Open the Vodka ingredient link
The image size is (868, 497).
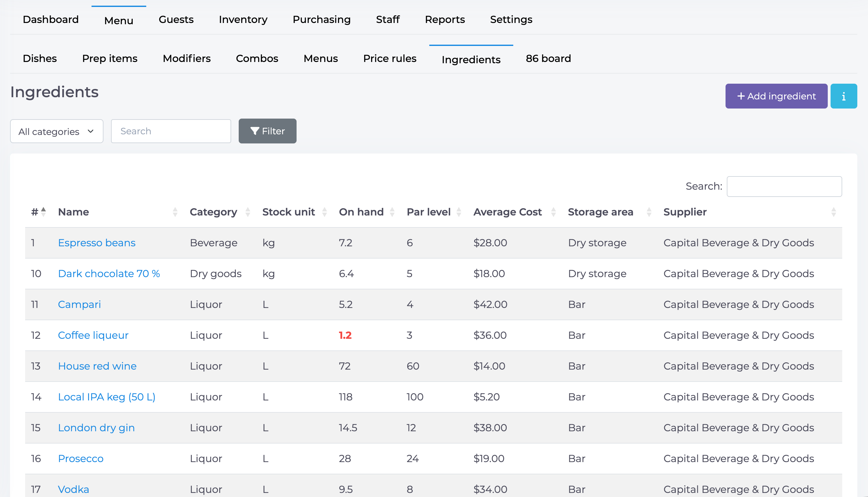pyautogui.click(x=73, y=489)
